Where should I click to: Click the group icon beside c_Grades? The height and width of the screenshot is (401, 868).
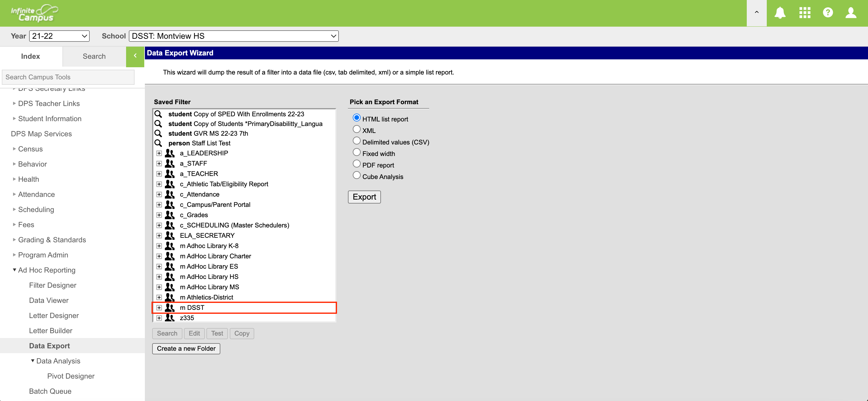(x=170, y=215)
